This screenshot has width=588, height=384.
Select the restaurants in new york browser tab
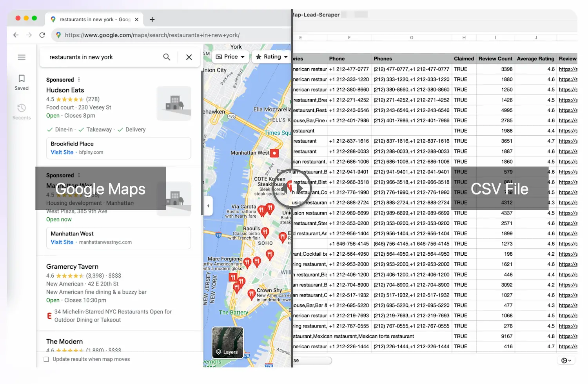[94, 19]
